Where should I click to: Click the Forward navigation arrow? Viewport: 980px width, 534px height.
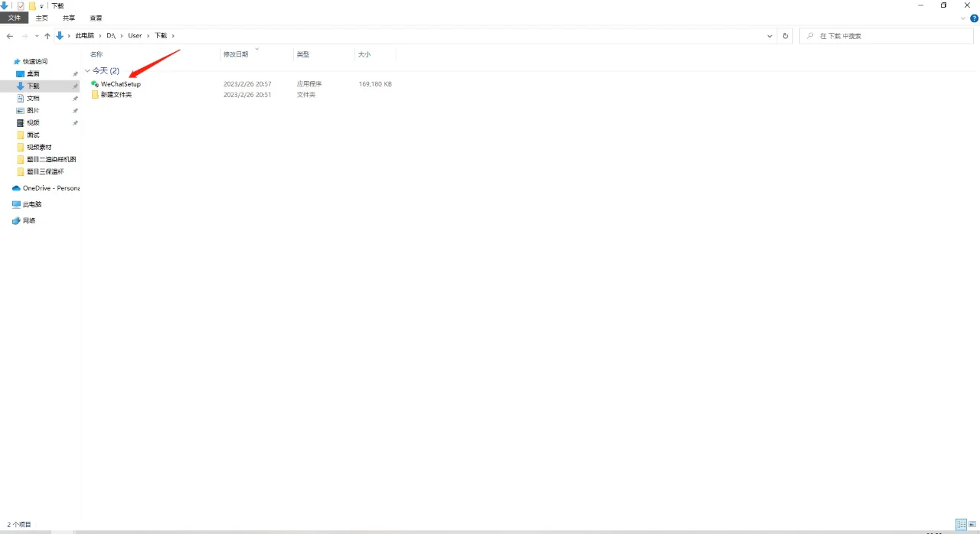click(24, 36)
